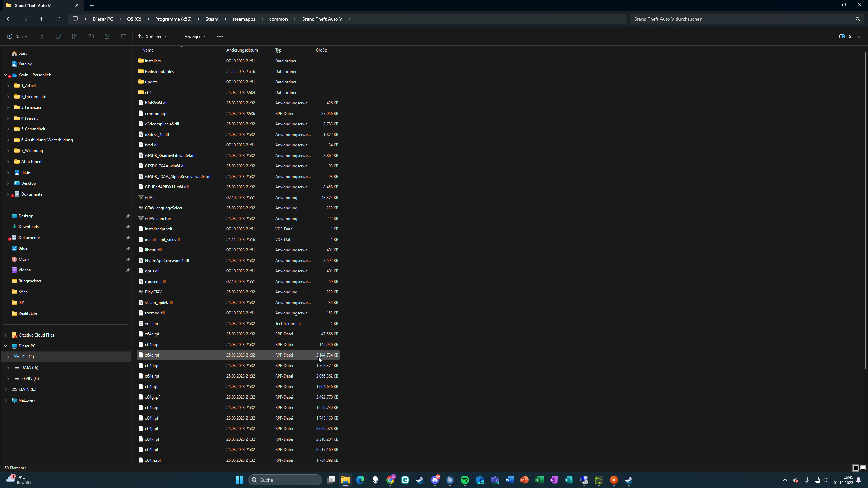868x488 pixels.
Task: Open the Sortieren dropdown
Action: (152, 36)
